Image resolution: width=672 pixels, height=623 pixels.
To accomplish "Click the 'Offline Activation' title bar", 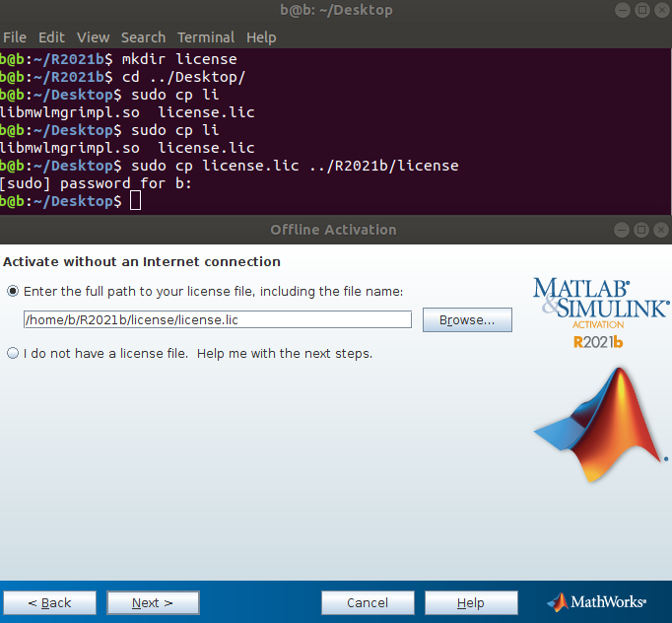I will click(x=333, y=230).
